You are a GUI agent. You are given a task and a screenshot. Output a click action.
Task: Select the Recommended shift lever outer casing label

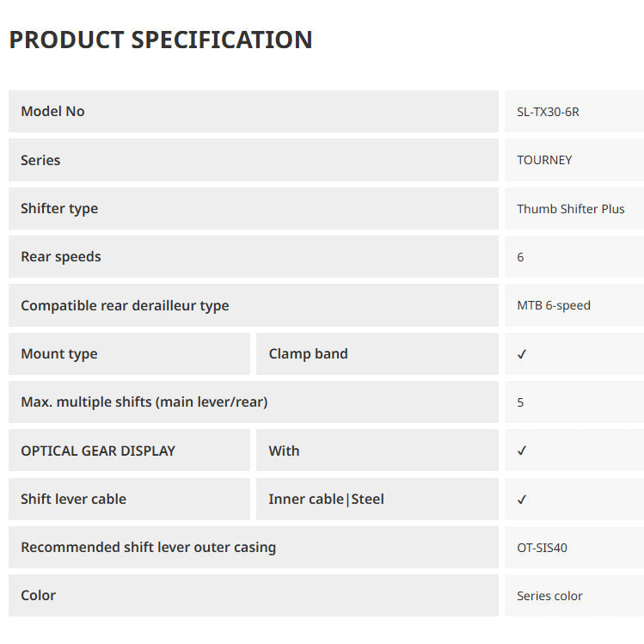point(148,548)
